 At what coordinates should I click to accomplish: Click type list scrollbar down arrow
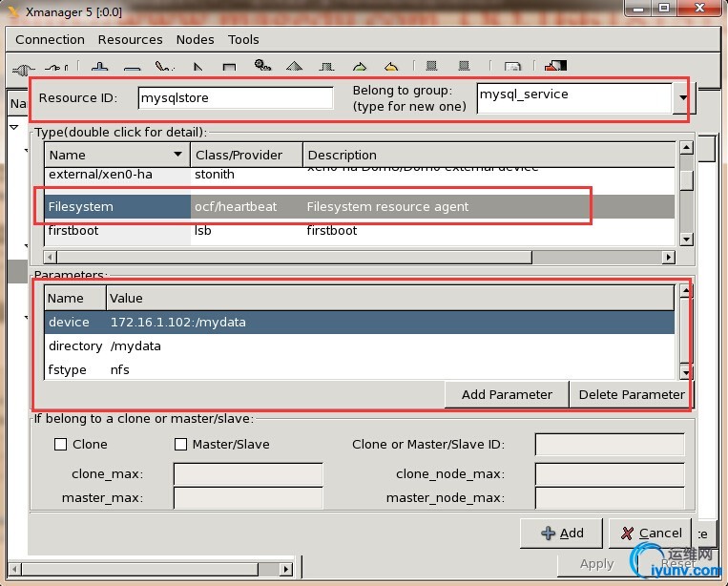(686, 240)
